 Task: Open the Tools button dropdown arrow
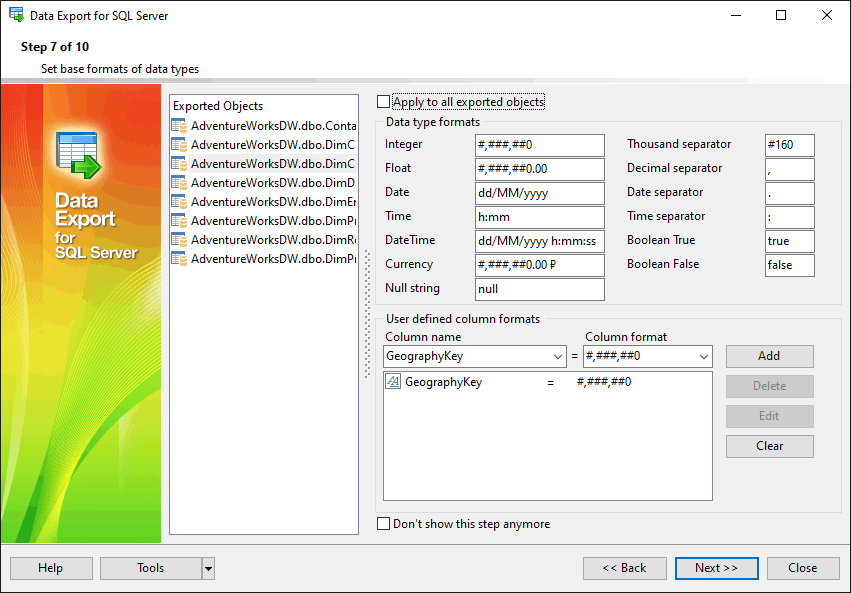(208, 569)
